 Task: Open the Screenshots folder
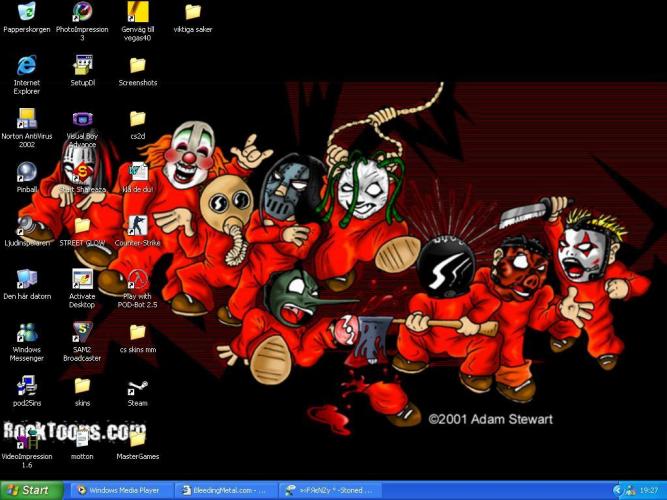pos(138,65)
